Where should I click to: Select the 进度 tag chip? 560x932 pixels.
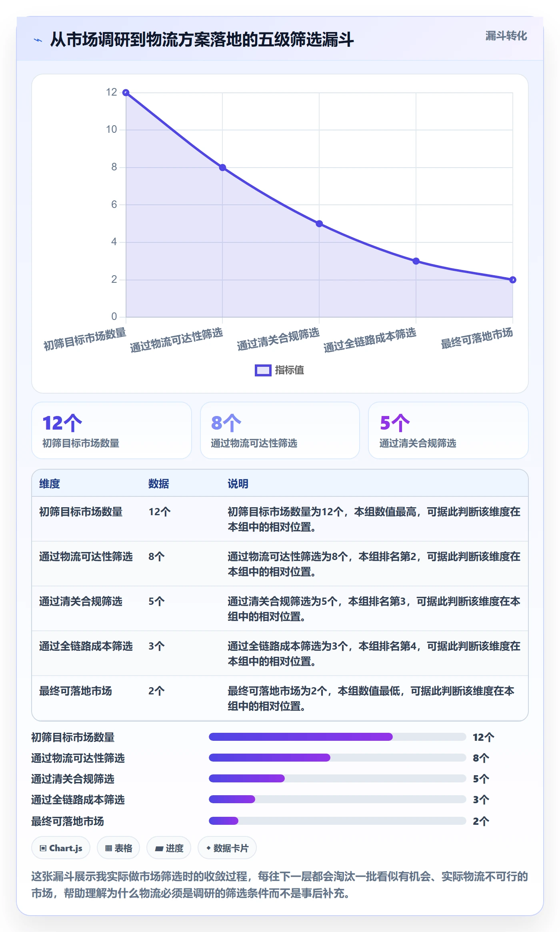[169, 848]
